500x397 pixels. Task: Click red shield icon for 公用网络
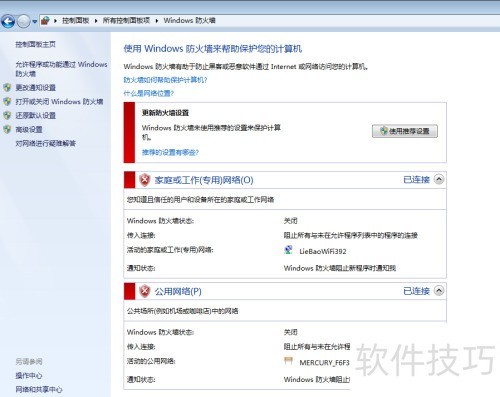click(x=145, y=291)
